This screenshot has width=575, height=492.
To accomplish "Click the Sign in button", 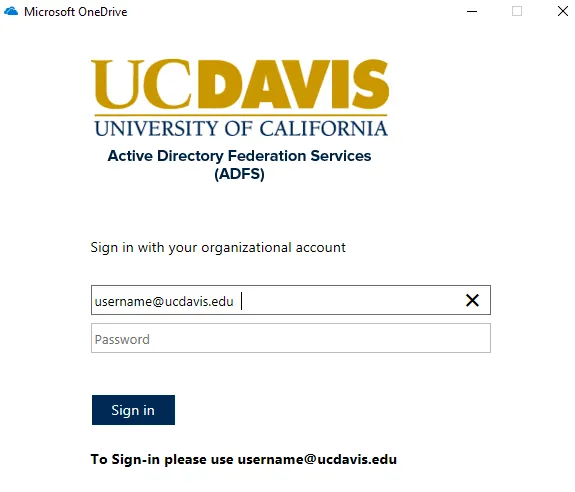I will click(133, 410).
